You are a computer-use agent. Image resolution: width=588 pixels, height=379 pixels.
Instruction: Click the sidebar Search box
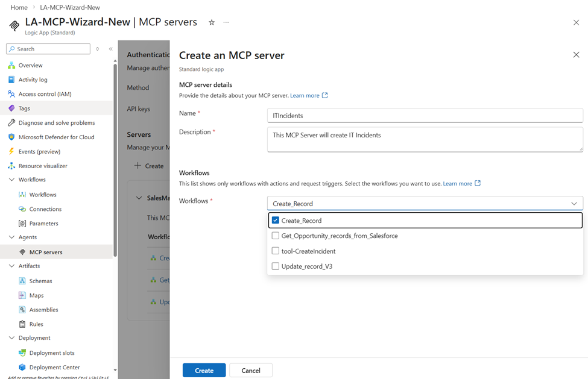point(48,49)
